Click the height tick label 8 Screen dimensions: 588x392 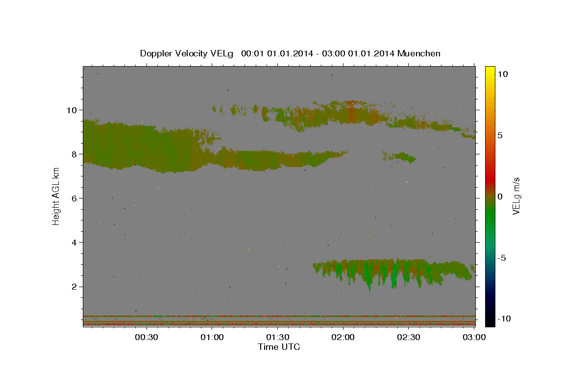pos(74,154)
